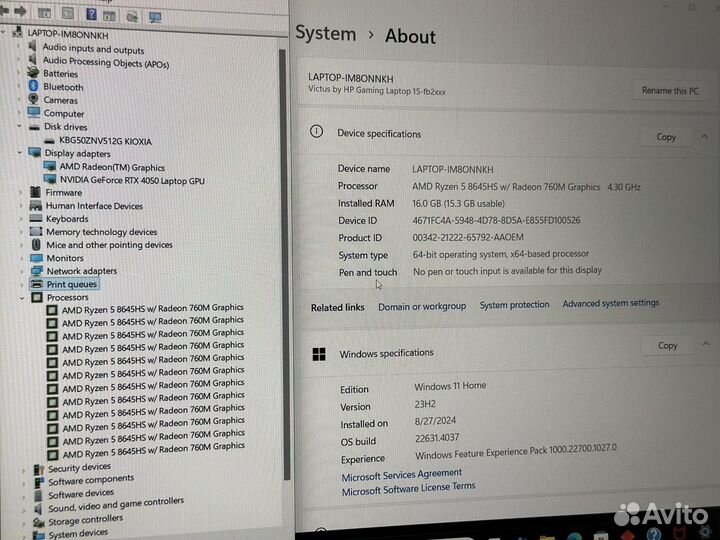Click the Storage controllers category icon
Image resolution: width=720 pixels, height=540 pixels.
39,522
